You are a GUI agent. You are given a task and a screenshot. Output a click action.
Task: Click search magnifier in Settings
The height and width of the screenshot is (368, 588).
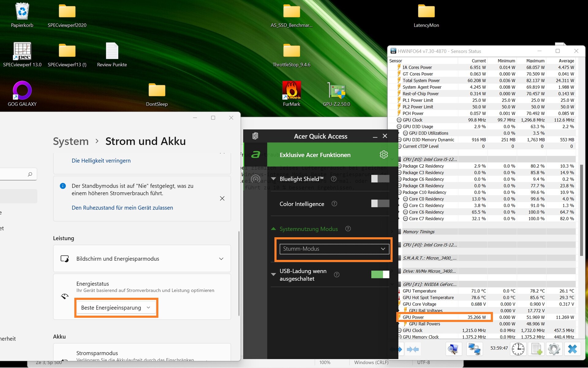30,174
